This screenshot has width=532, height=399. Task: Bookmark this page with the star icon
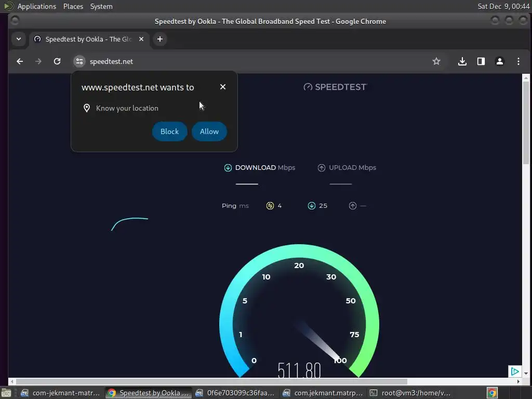436,61
